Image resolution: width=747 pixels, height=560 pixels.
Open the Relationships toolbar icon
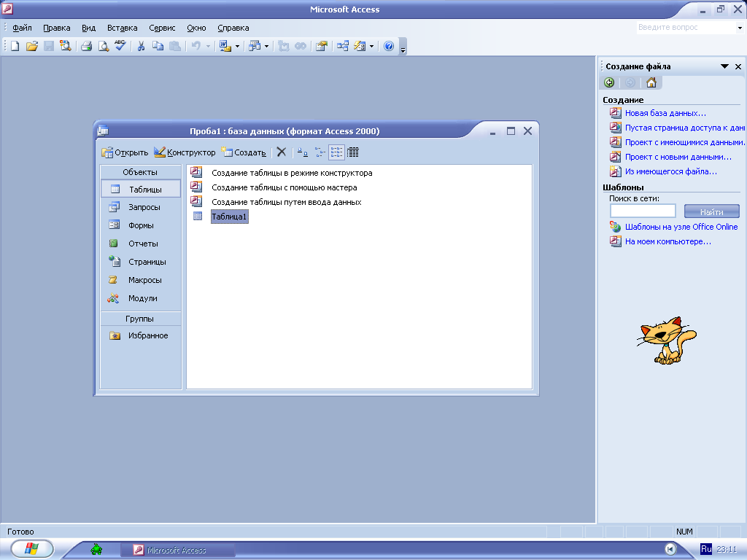click(343, 46)
